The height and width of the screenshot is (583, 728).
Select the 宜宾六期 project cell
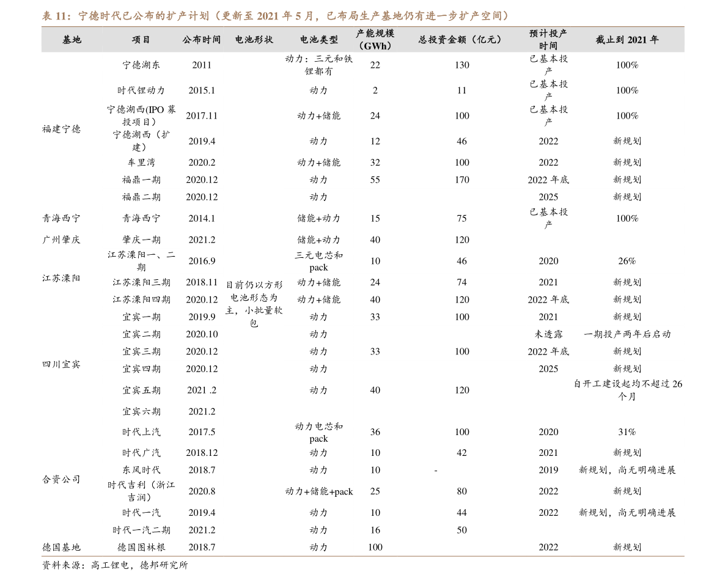point(141,411)
